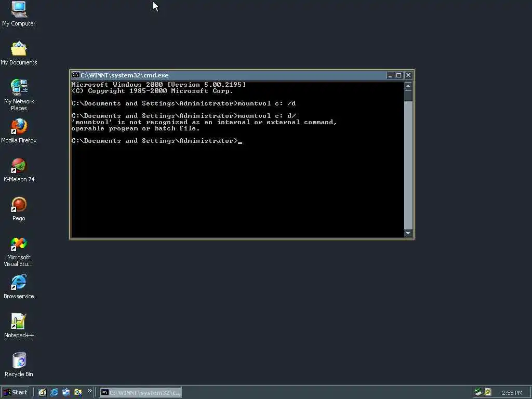532x399 pixels.
Task: Click 'Microsoft Windows 2000 [Version 5.00.2195]' line
Action: (x=159, y=85)
